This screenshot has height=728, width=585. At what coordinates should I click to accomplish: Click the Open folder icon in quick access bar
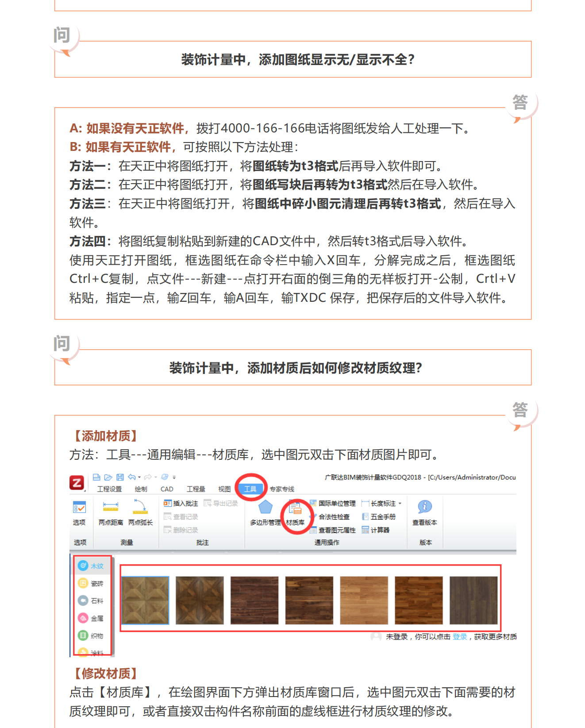(x=108, y=477)
